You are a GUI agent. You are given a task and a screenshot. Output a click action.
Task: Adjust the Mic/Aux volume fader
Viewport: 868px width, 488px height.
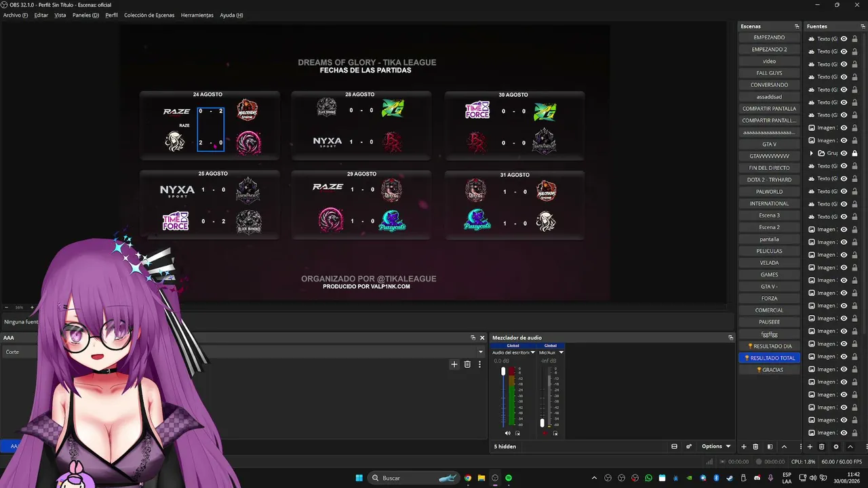coord(542,423)
